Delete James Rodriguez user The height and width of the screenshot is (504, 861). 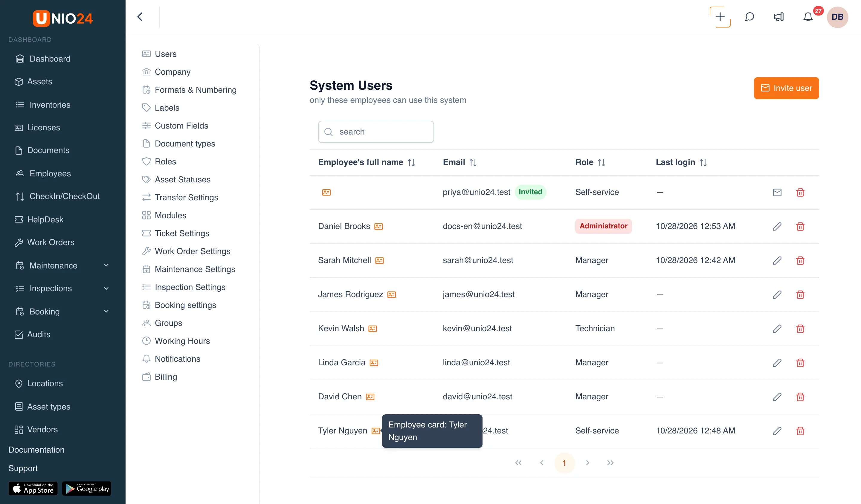800,294
